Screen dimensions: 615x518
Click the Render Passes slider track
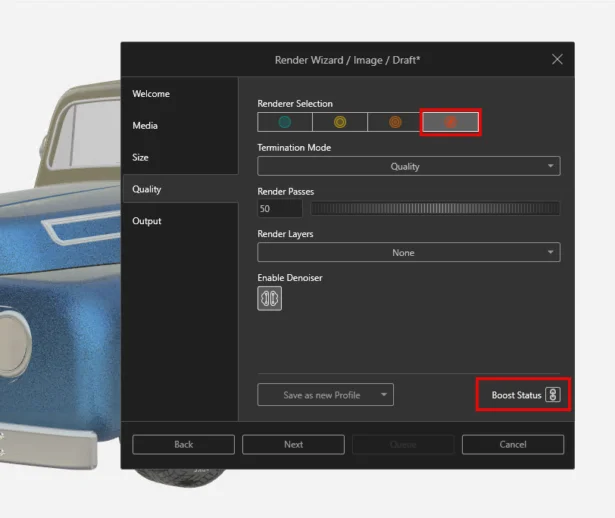[x=435, y=209]
